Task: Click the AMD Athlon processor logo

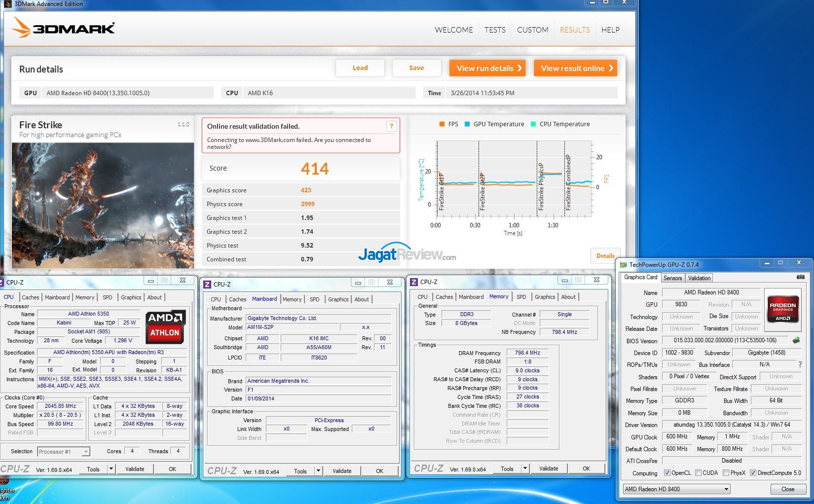Action: click(165, 326)
